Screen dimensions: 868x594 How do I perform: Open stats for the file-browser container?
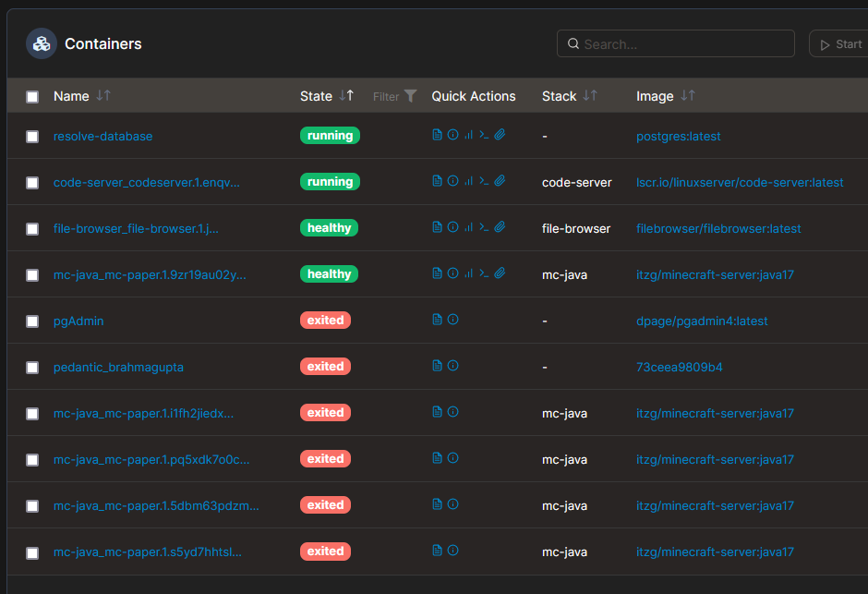pyautogui.click(x=468, y=226)
